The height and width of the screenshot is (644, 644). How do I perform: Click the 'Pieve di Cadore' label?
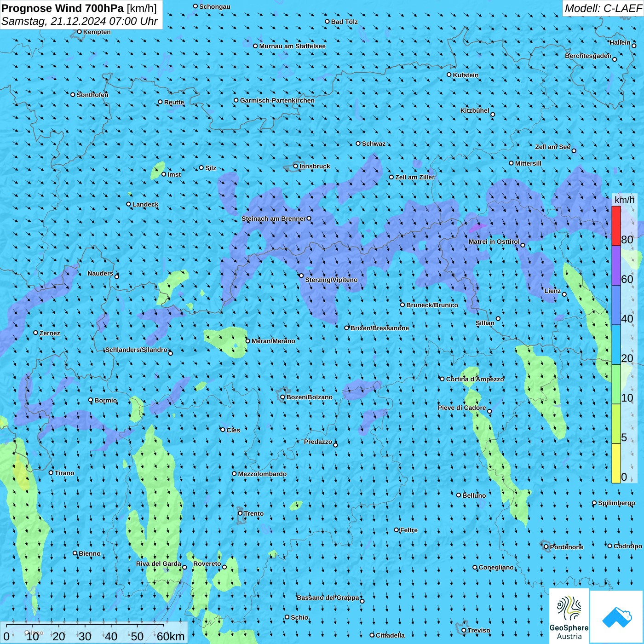click(x=462, y=408)
